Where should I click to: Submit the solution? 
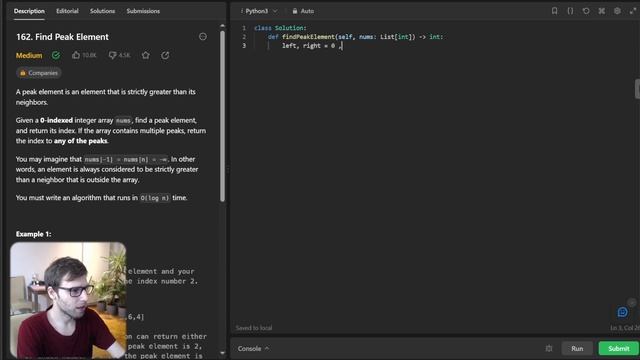[619, 349]
